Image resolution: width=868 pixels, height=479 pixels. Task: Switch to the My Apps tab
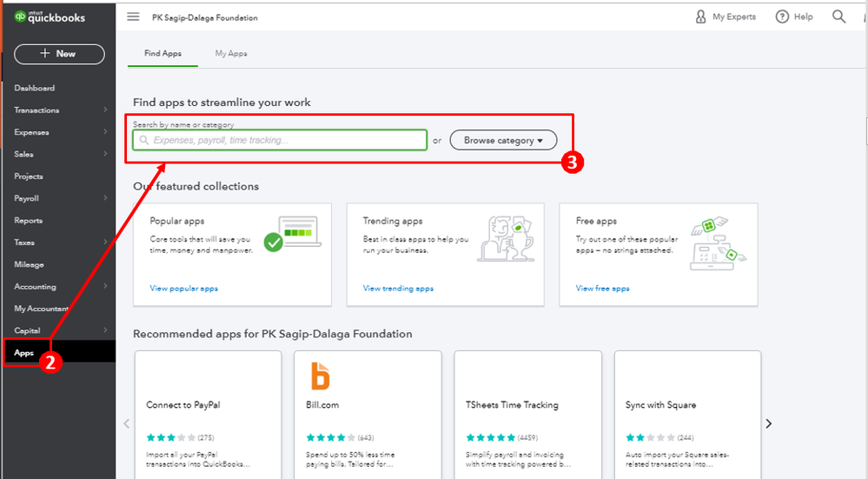coord(231,54)
